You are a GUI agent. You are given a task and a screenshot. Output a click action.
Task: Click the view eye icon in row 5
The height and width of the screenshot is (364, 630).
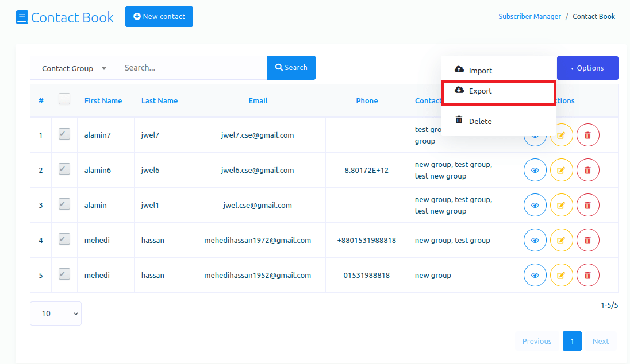535,275
